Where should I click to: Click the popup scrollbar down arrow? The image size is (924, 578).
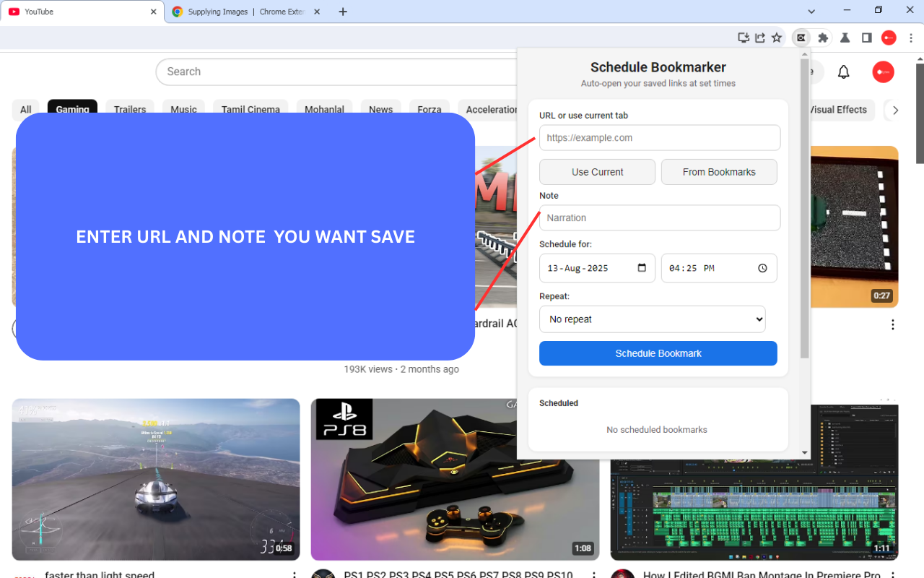[x=805, y=453]
